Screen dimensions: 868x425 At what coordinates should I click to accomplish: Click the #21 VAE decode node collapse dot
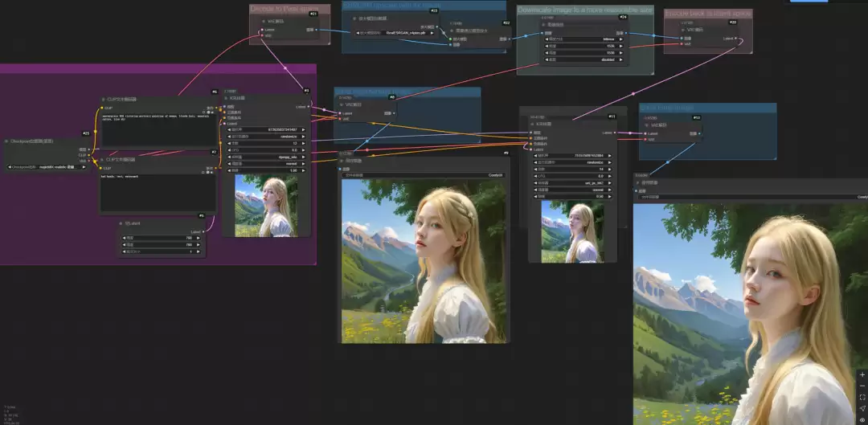click(264, 22)
